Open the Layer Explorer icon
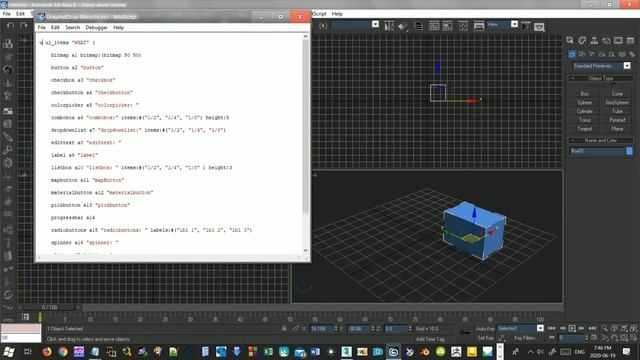 419,26
